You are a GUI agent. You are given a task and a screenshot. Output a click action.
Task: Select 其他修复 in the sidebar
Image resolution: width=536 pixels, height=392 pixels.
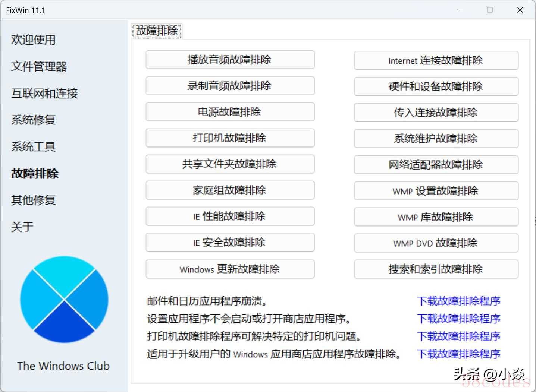coord(33,200)
